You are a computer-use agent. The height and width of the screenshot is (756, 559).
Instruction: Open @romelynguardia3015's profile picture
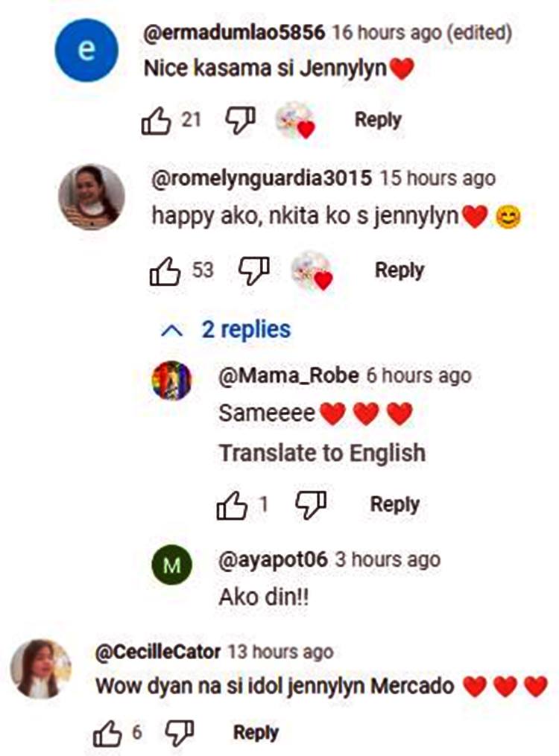(92, 197)
